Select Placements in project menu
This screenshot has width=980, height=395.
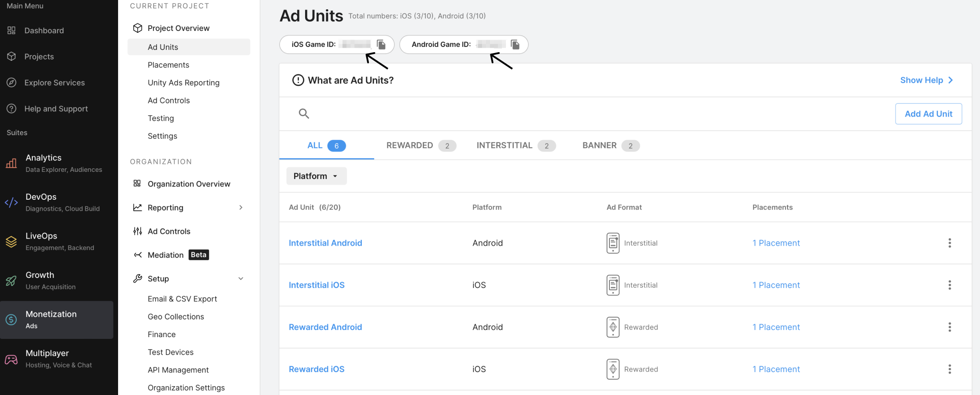pos(168,65)
